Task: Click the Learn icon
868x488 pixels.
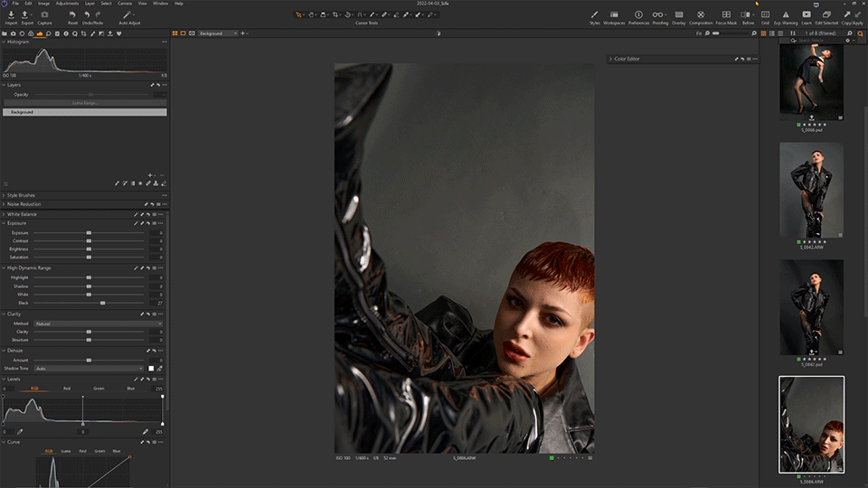Action: (x=807, y=14)
